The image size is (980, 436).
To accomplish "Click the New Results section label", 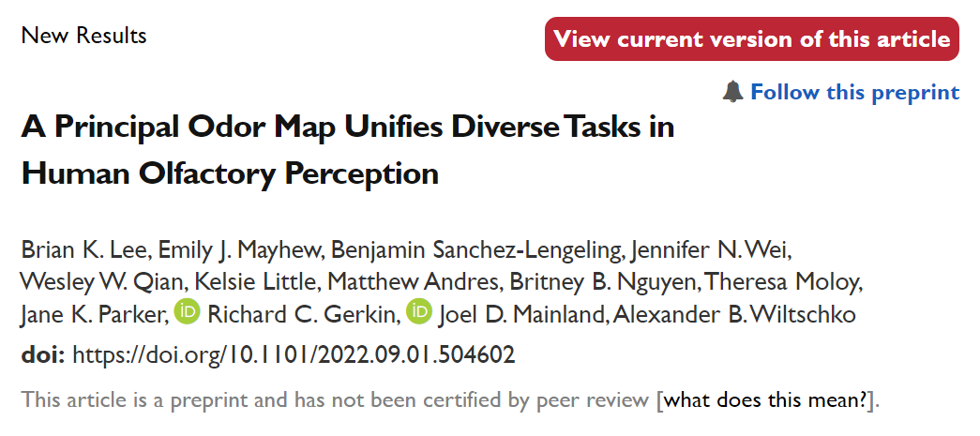I will pyautogui.click(x=83, y=35).
